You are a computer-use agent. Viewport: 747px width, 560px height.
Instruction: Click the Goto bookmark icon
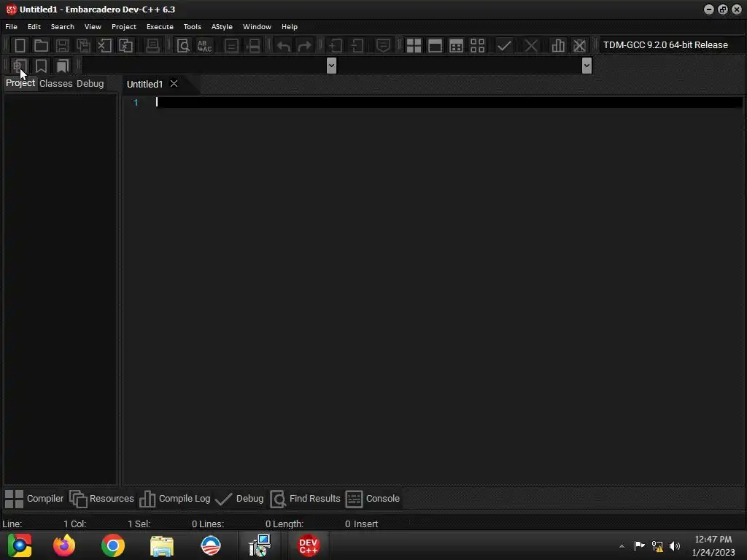click(x=63, y=66)
